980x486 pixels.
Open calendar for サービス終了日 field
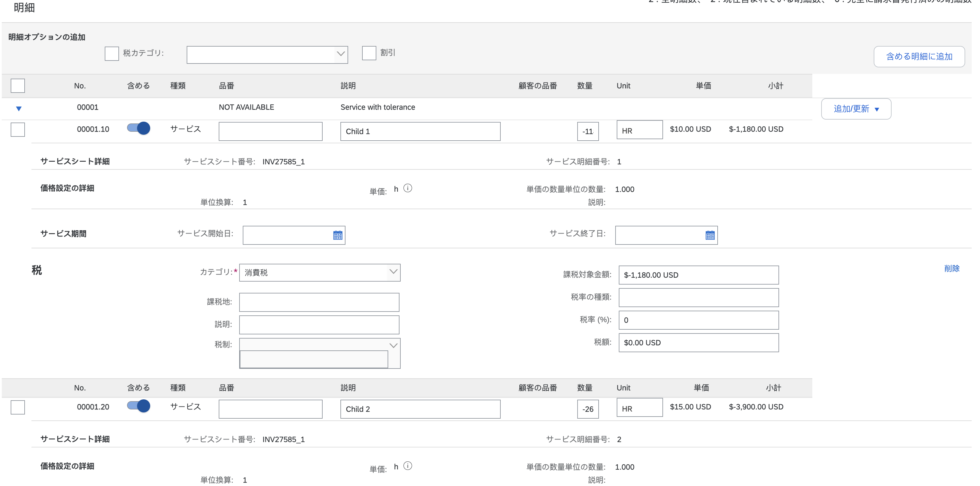[710, 235]
